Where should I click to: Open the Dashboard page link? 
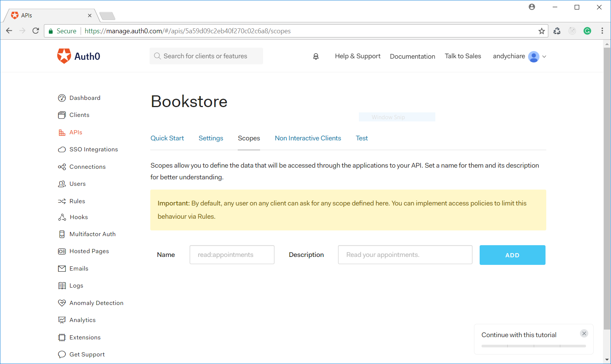point(85,98)
